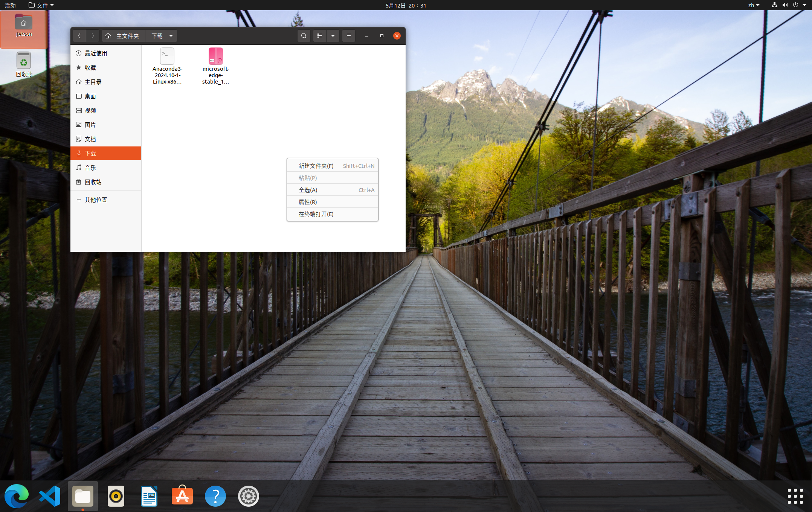Launch Rhythmbox from the dock

click(x=116, y=496)
